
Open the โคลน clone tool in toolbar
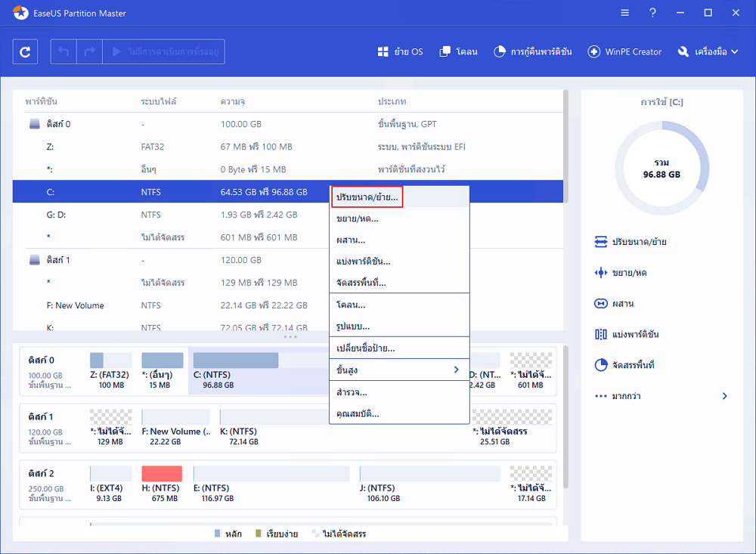tap(459, 51)
